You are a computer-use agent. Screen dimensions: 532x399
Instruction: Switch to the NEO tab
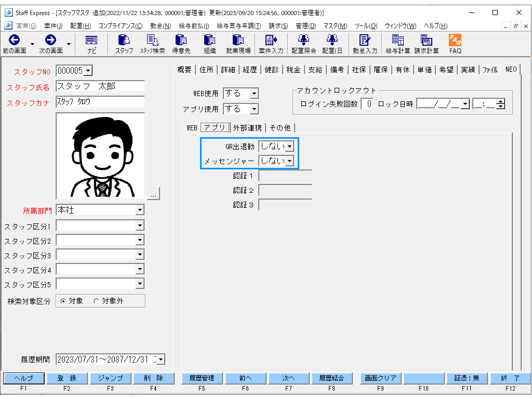coord(511,69)
